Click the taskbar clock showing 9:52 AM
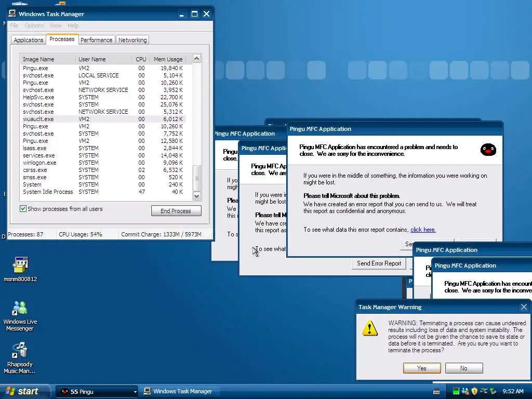 513,392
